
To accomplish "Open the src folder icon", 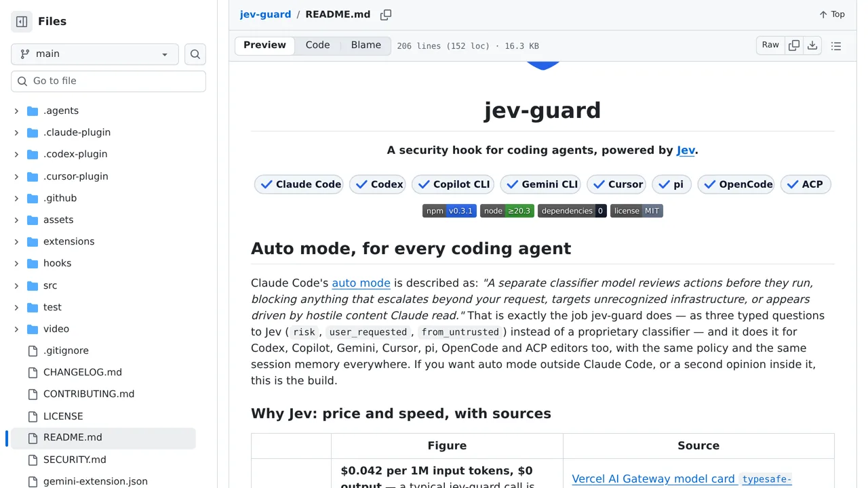I will click(x=33, y=285).
